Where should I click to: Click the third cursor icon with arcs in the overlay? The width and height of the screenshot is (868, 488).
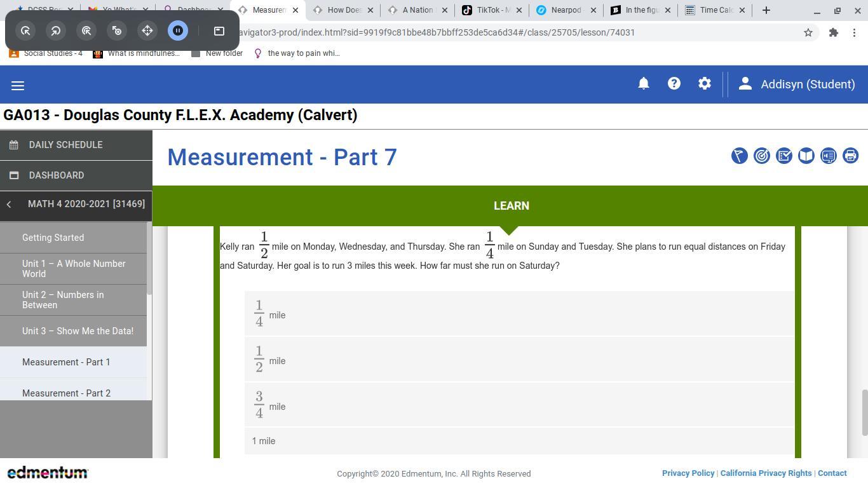[x=86, y=30]
